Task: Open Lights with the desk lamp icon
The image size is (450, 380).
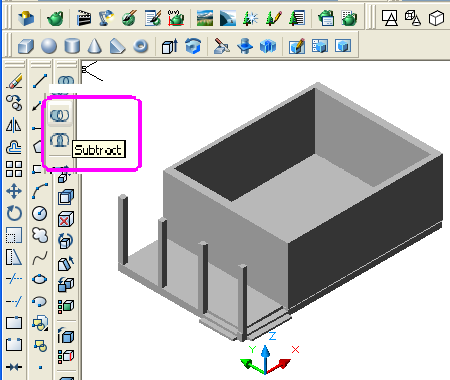Action: click(x=106, y=18)
